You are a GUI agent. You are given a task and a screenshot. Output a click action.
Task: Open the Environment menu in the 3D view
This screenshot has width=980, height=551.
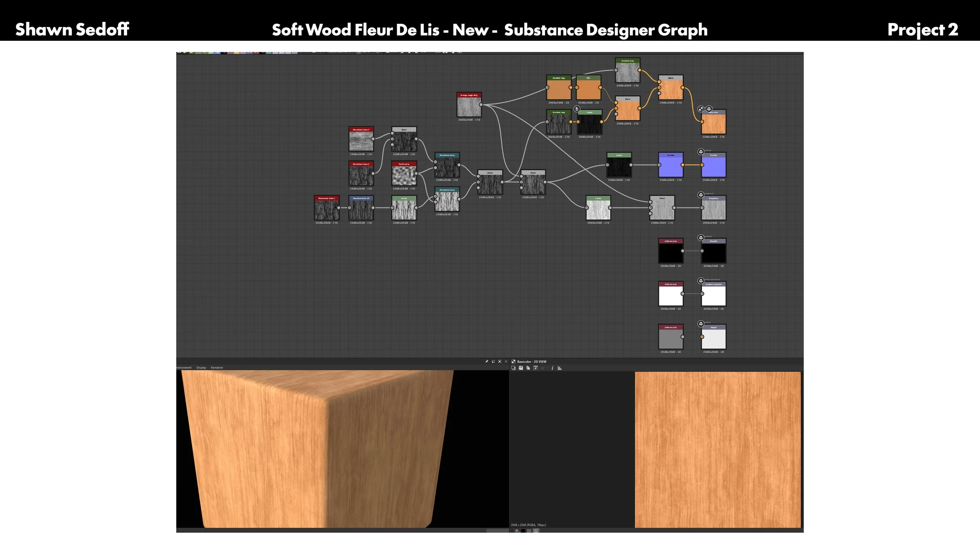[x=184, y=368]
